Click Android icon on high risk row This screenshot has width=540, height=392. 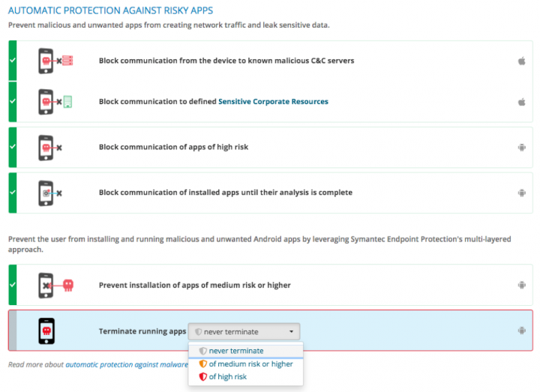(521, 147)
